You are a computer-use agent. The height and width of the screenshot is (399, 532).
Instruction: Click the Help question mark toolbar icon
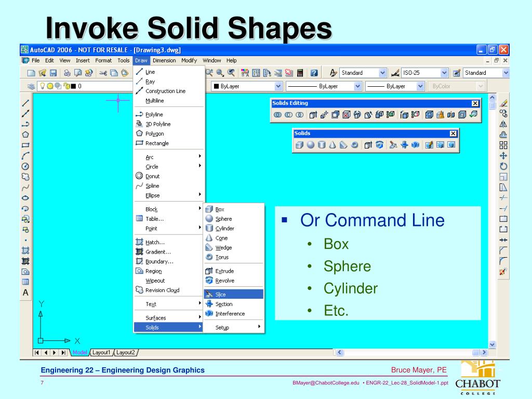314,73
